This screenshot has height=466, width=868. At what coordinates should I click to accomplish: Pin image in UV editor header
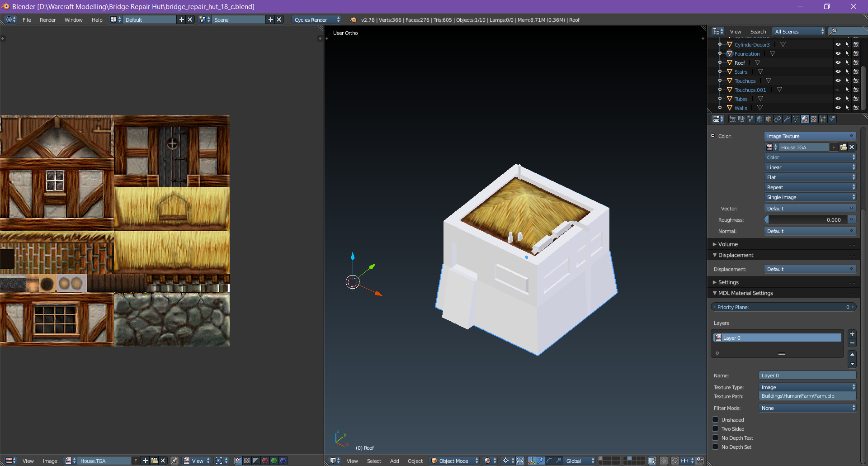tap(175, 461)
